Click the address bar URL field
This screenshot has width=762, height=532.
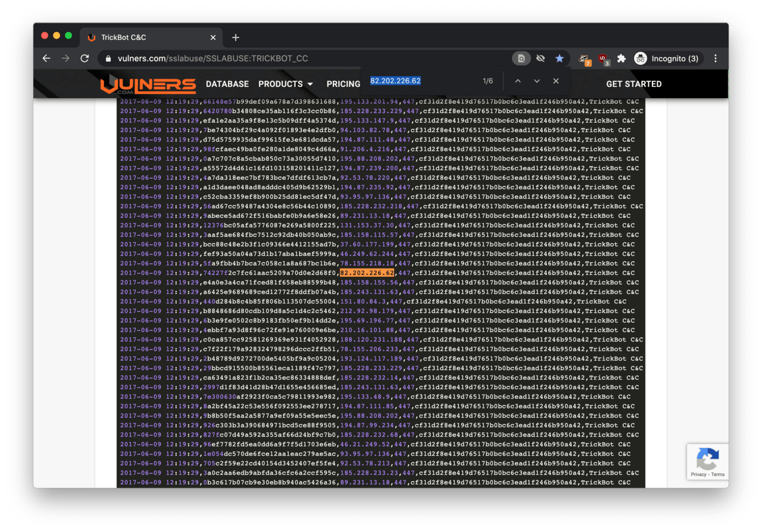pyautogui.click(x=304, y=58)
